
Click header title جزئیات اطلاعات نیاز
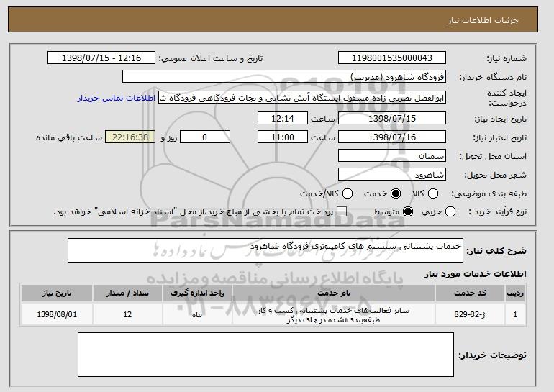coord(483,20)
